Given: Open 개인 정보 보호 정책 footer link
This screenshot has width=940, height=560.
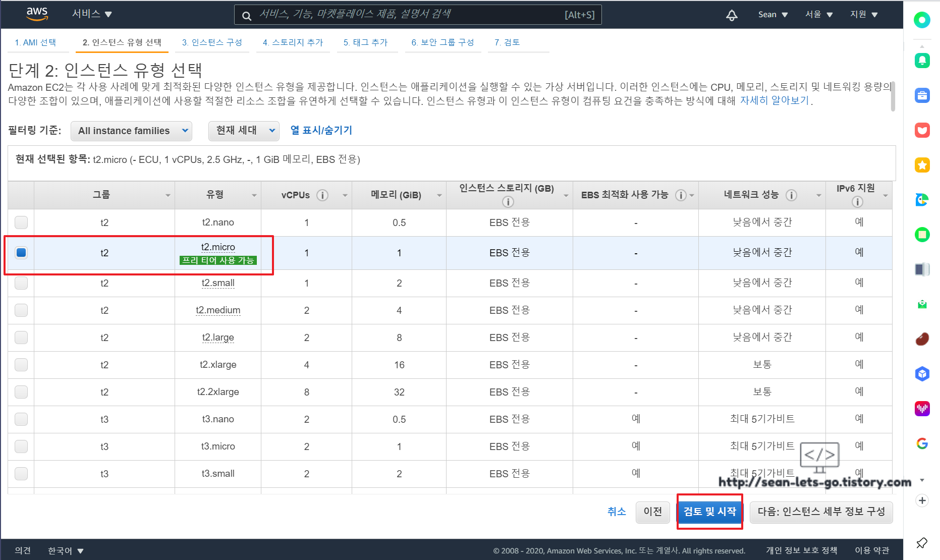Looking at the screenshot, I should [801, 550].
